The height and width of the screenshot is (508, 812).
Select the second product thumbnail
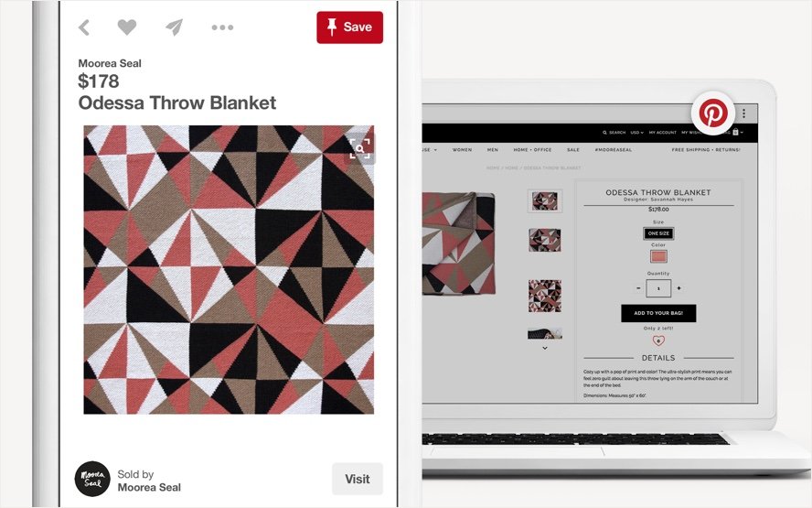coord(545,240)
